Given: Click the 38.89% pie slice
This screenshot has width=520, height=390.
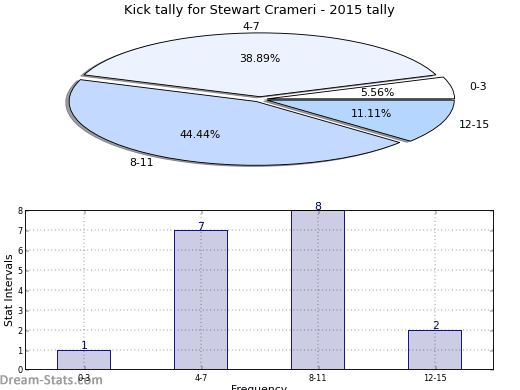Looking at the screenshot, I should (260, 58).
